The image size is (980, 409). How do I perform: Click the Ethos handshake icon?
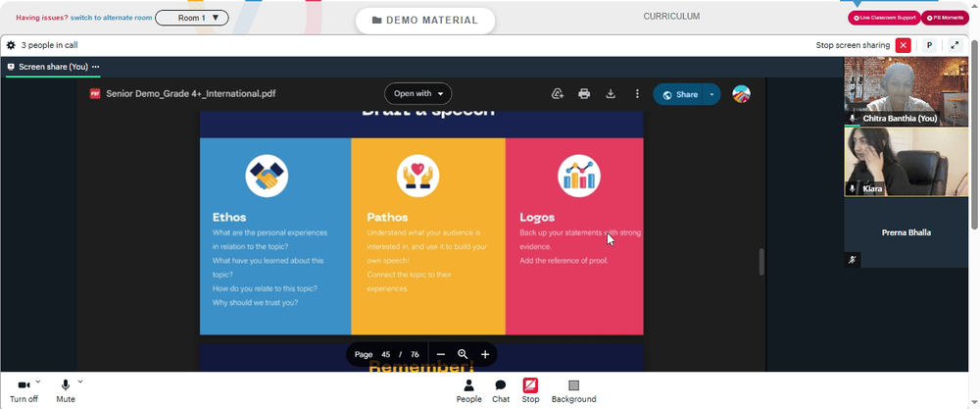(x=267, y=177)
